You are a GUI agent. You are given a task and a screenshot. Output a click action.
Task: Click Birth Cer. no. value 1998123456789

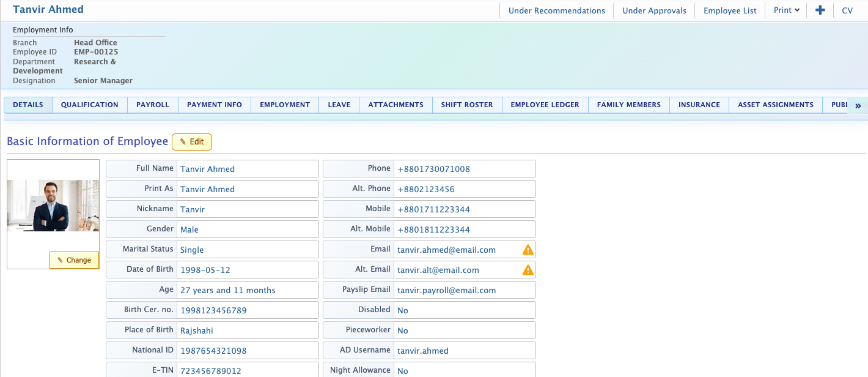coord(213,310)
